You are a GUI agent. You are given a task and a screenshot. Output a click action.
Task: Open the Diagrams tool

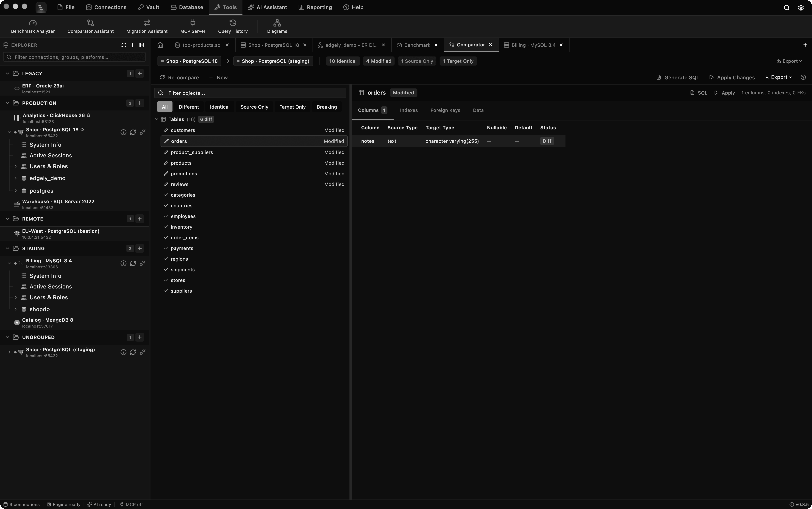click(x=277, y=26)
